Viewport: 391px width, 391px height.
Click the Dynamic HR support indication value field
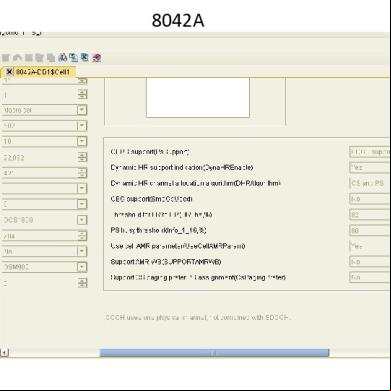tap(370, 167)
